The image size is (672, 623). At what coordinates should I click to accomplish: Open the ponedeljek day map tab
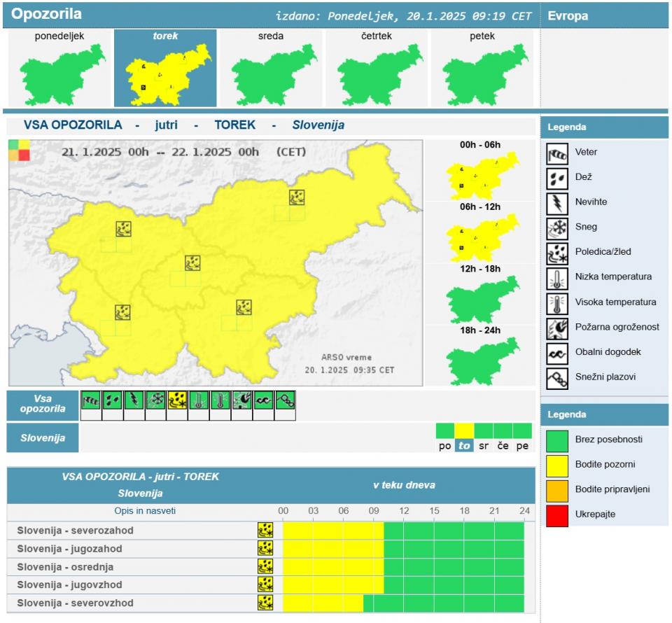[x=59, y=68]
